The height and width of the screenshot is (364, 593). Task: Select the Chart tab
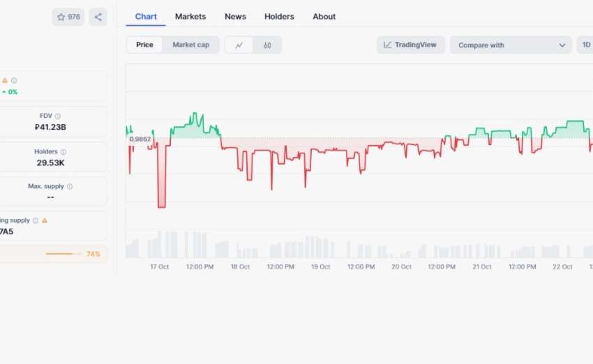tap(146, 17)
